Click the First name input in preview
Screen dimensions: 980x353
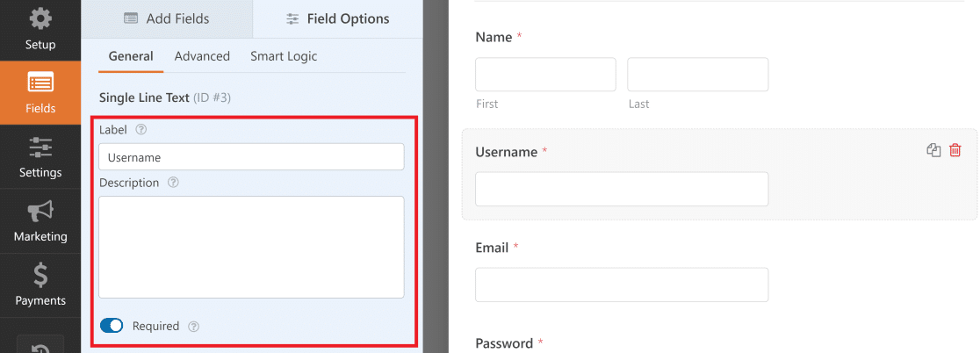pyautogui.click(x=545, y=75)
